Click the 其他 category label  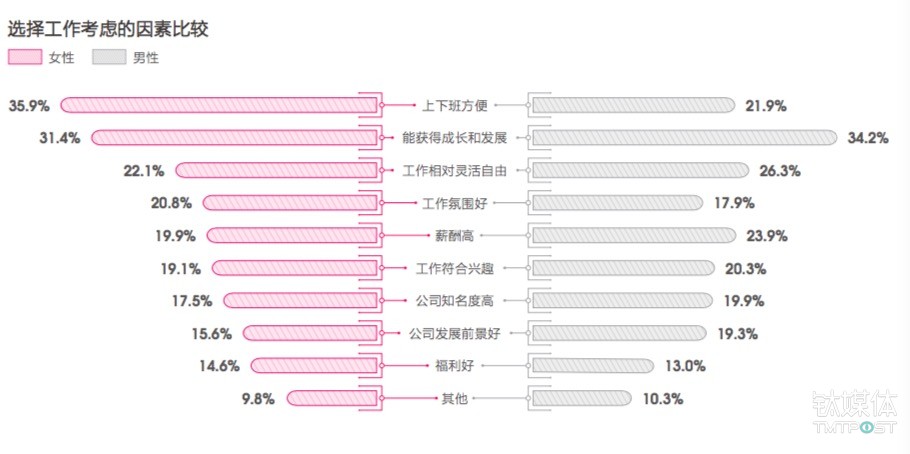click(454, 398)
